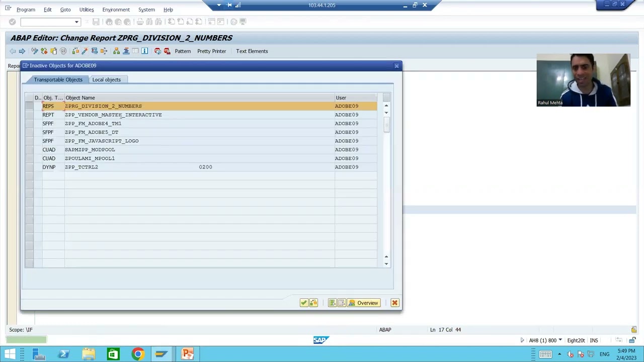The image size is (644, 362).
Task: Open the Environment menu
Action: point(116,10)
